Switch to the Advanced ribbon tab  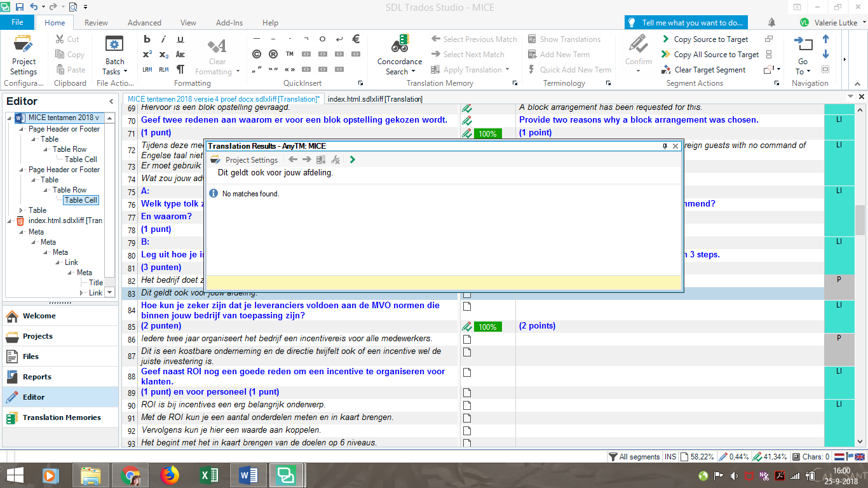(144, 23)
